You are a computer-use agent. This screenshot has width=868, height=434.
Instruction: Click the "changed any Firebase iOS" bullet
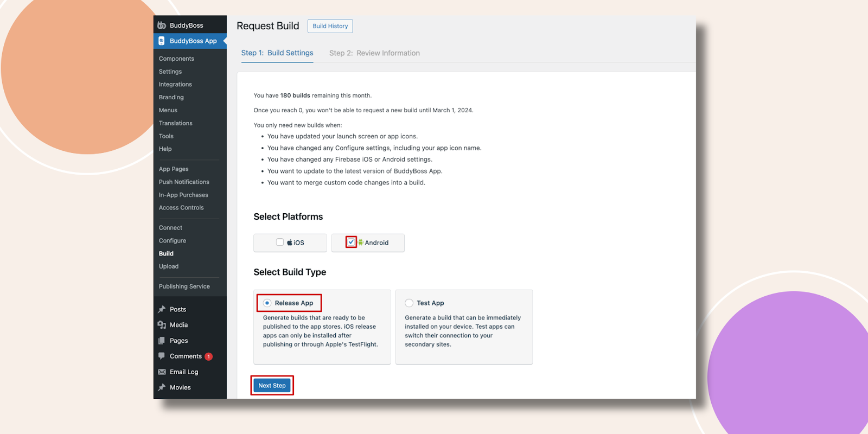point(349,159)
